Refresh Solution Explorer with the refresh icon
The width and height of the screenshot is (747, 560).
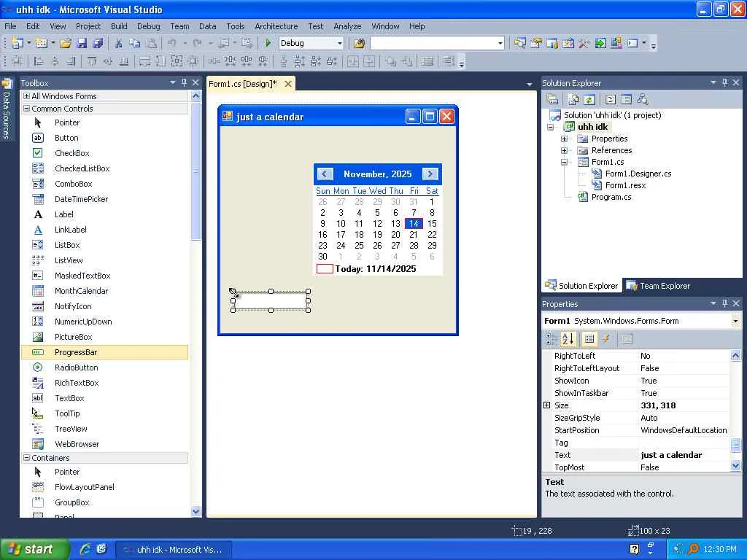pyautogui.click(x=589, y=99)
